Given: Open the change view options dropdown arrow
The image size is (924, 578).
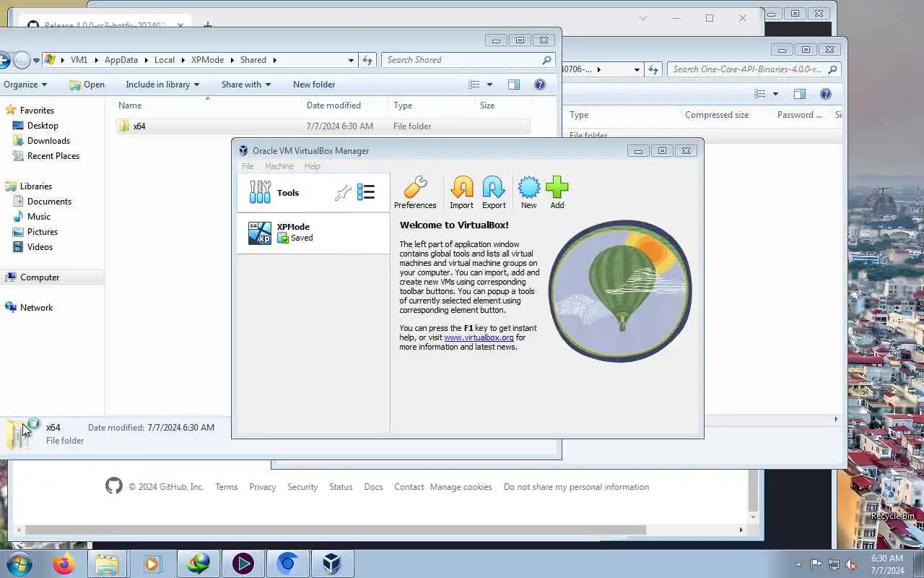Looking at the screenshot, I should [x=489, y=85].
